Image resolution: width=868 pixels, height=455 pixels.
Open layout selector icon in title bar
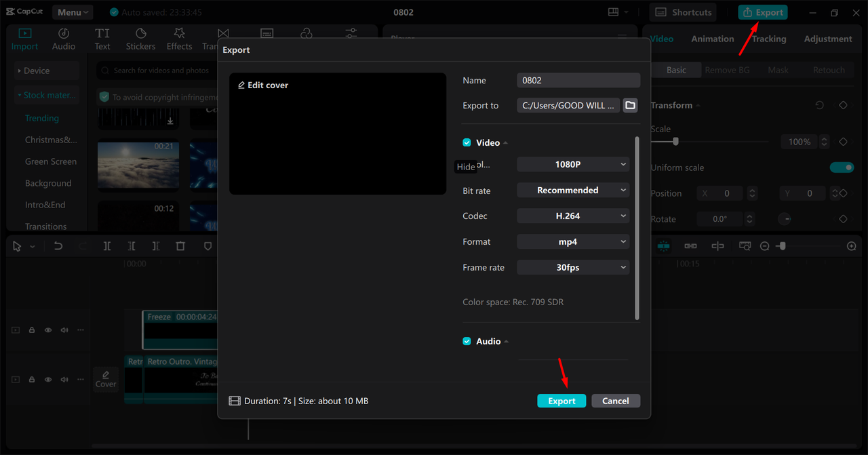click(x=614, y=12)
